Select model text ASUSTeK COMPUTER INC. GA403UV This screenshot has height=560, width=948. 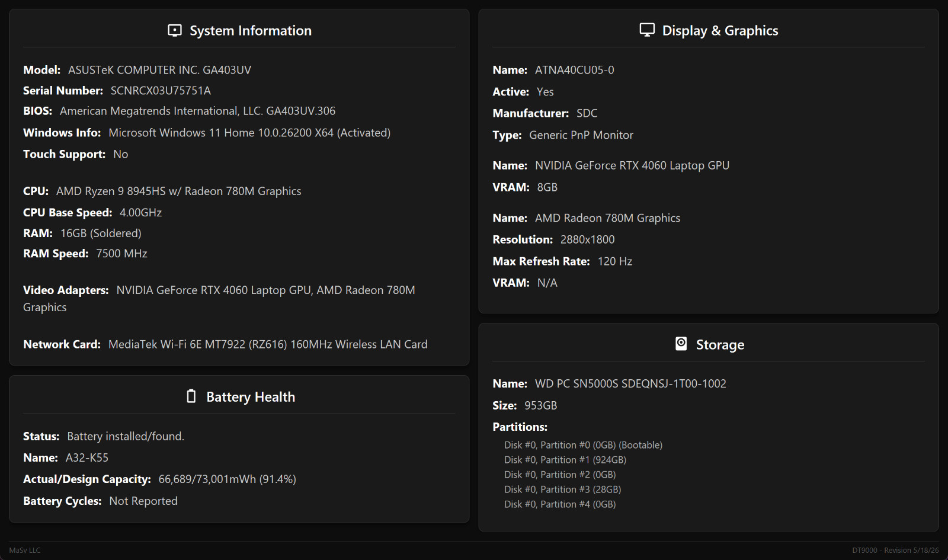(x=159, y=70)
